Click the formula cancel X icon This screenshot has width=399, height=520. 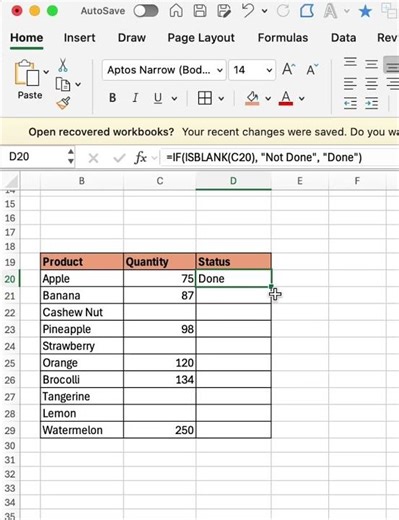click(93, 158)
